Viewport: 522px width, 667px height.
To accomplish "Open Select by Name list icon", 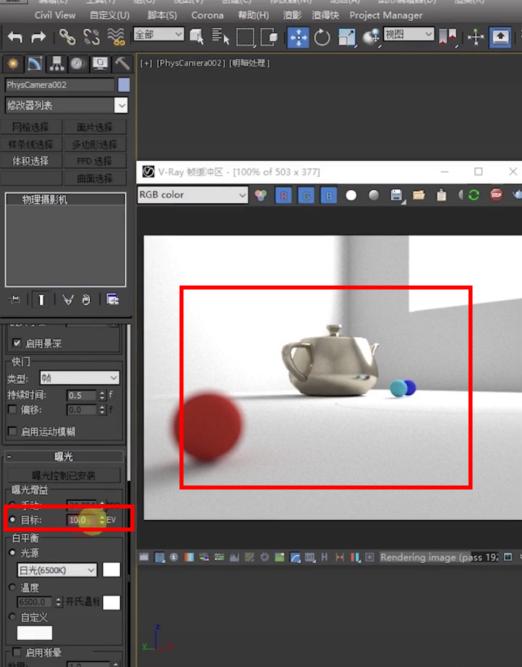I will tap(220, 37).
